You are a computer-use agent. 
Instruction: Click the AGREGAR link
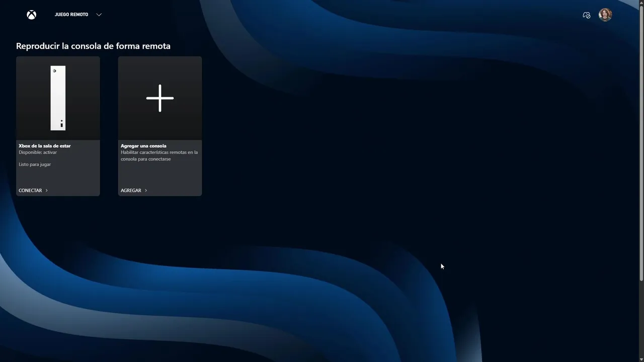click(131, 191)
